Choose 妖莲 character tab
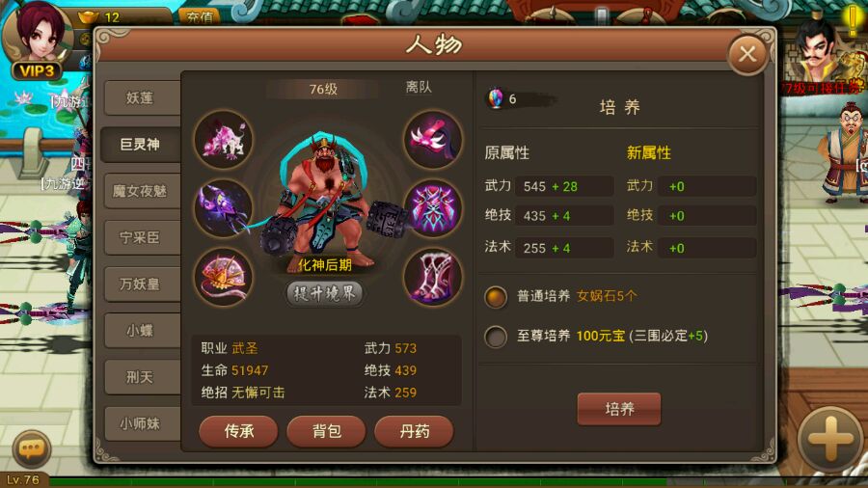 pos(142,98)
